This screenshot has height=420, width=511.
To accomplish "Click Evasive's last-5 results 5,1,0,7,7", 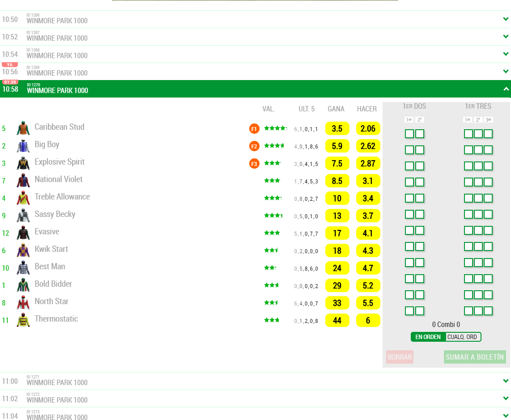I will 306,234.
